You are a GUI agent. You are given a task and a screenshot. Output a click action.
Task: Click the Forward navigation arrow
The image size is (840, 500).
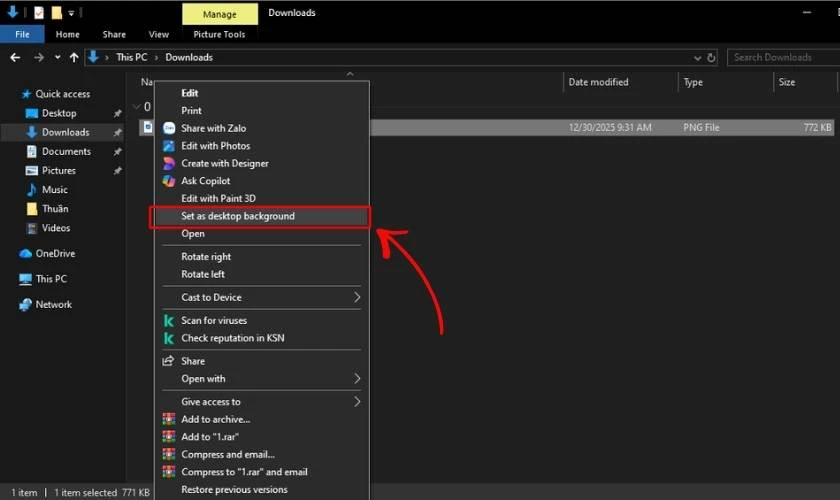(39, 57)
